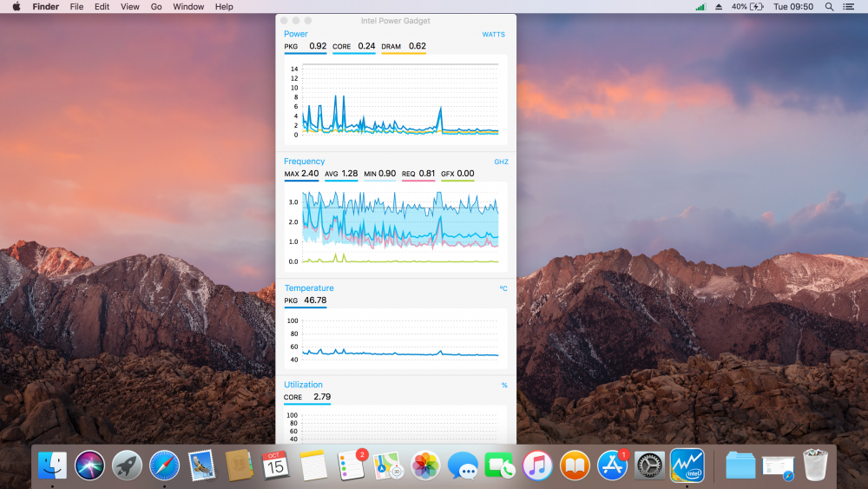
Task: Click Intel Power Gadget dock icon
Action: [687, 466]
